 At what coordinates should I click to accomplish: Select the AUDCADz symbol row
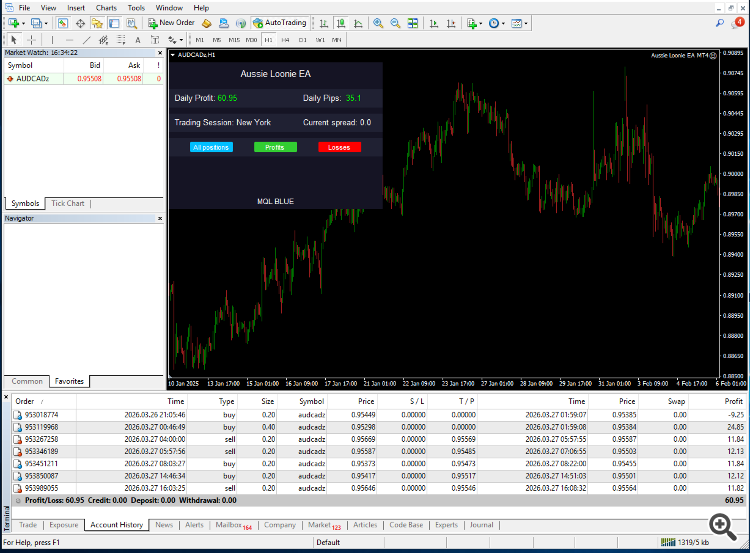pyautogui.click(x=84, y=78)
